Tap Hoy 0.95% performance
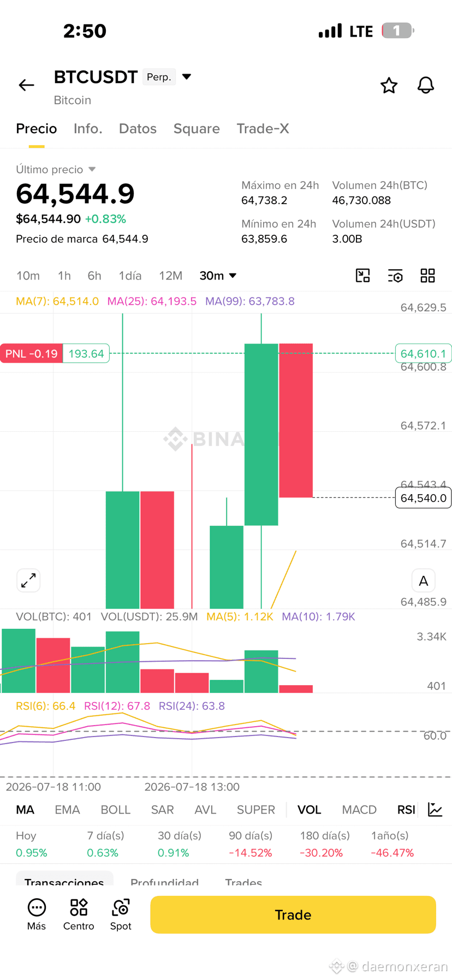 (32, 844)
